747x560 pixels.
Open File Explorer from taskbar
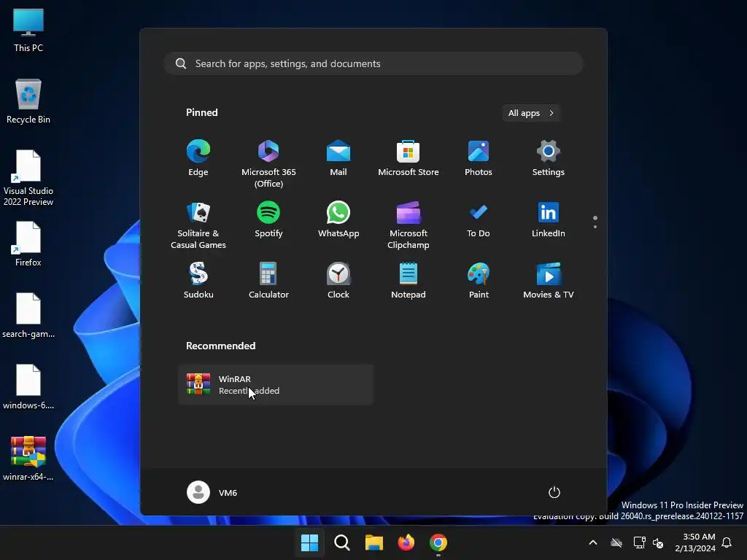click(x=374, y=542)
